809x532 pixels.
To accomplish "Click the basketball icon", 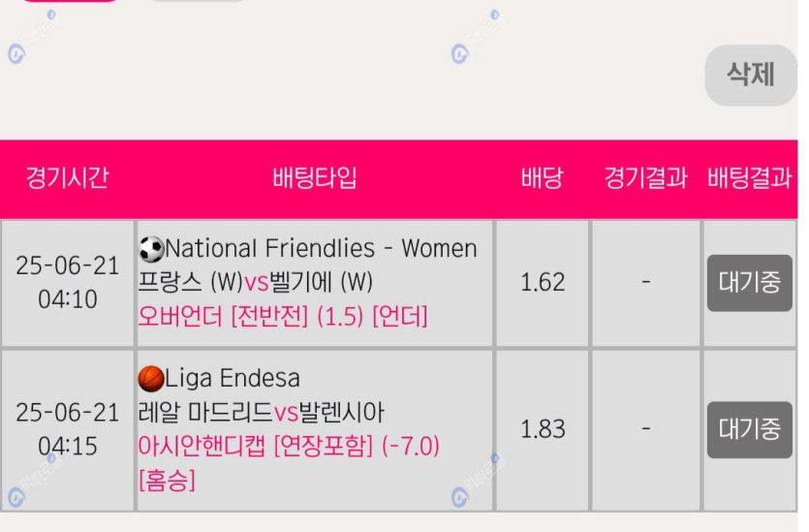I will (x=151, y=379).
